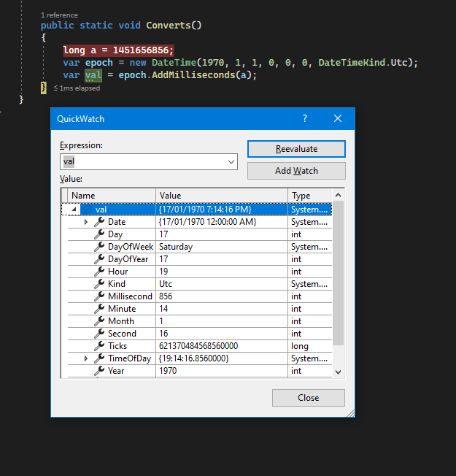
Task: Click the Value column header
Action: coord(222,196)
